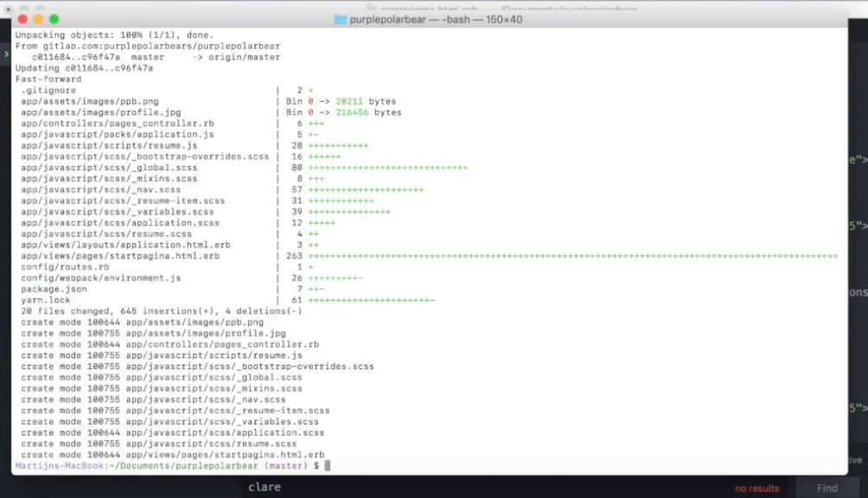This screenshot has width=868, height=498.
Task: Click 'config/routes.rb' line
Action: coord(65,267)
